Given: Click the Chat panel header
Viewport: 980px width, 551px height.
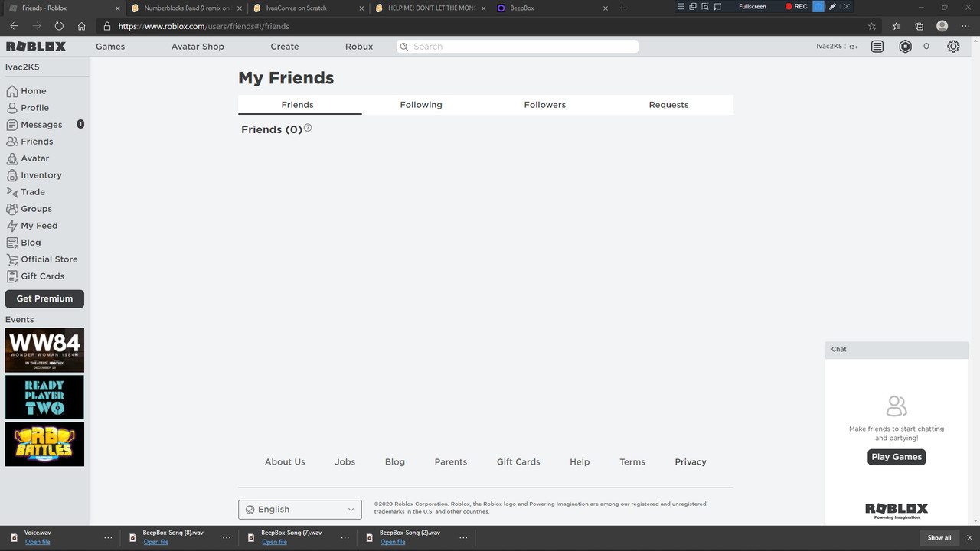Looking at the screenshot, I should click(x=897, y=349).
